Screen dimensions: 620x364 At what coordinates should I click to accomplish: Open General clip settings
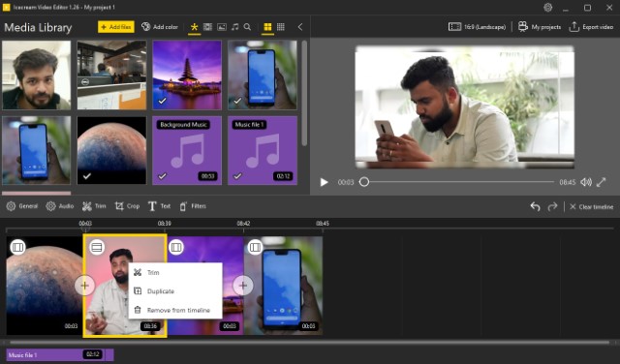(x=22, y=206)
